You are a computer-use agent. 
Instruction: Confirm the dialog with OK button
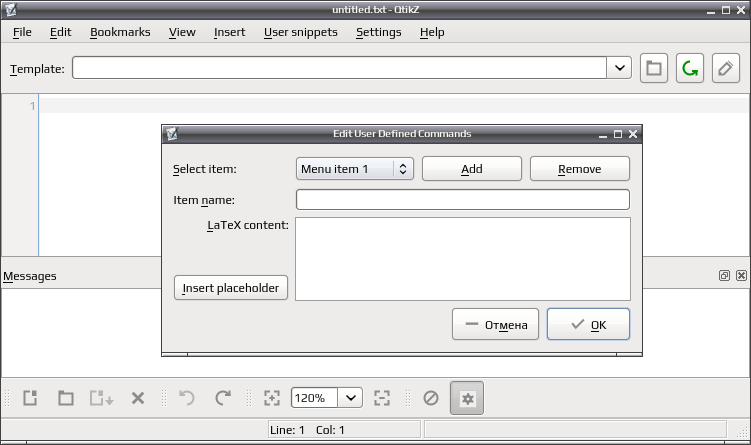coord(588,324)
